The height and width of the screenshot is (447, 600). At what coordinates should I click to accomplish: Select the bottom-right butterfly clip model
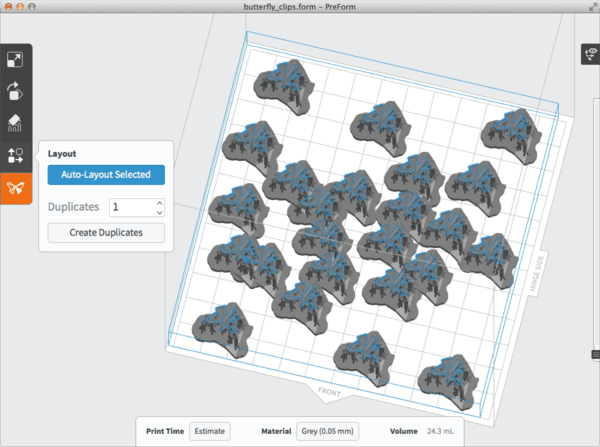[x=446, y=378]
